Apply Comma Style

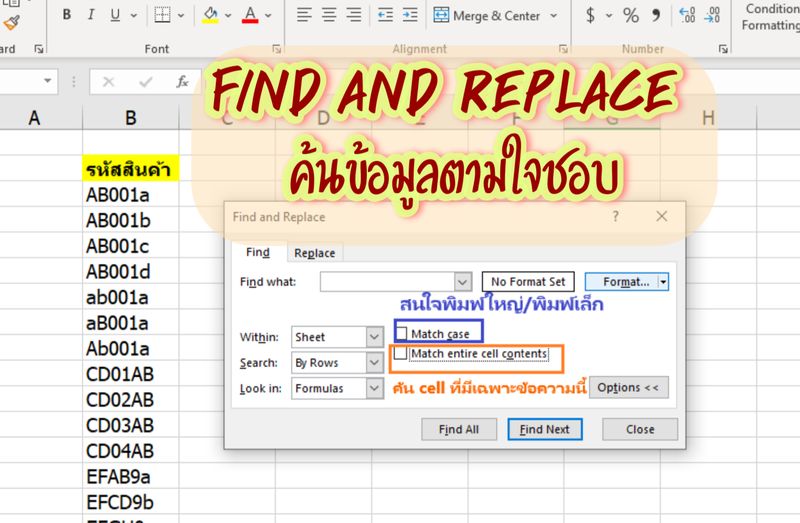point(656,15)
